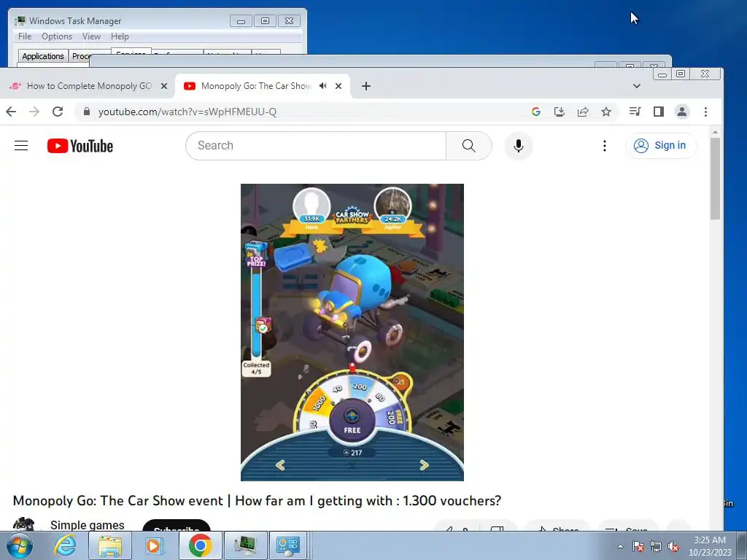
Task: Click the muted volume tray icon
Action: point(673,546)
